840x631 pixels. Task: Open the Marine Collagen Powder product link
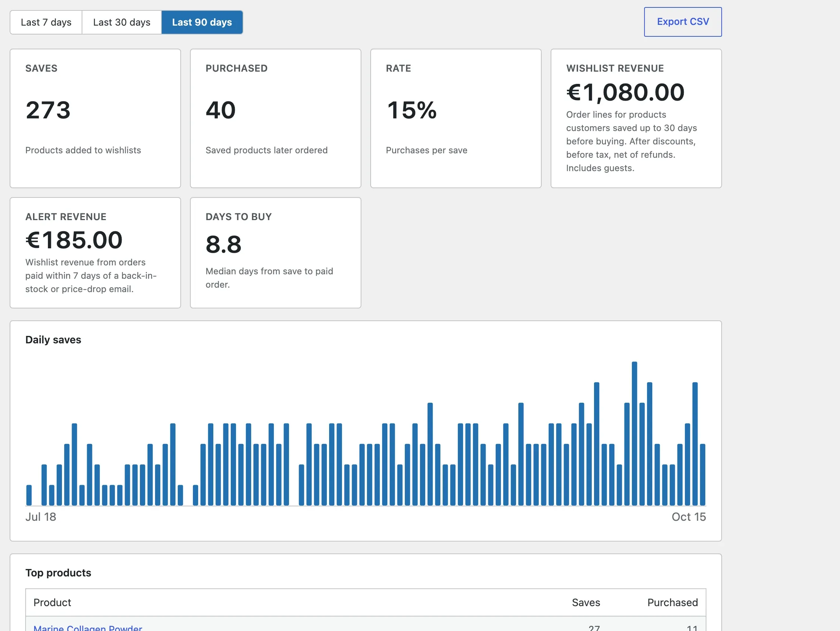pos(88,628)
